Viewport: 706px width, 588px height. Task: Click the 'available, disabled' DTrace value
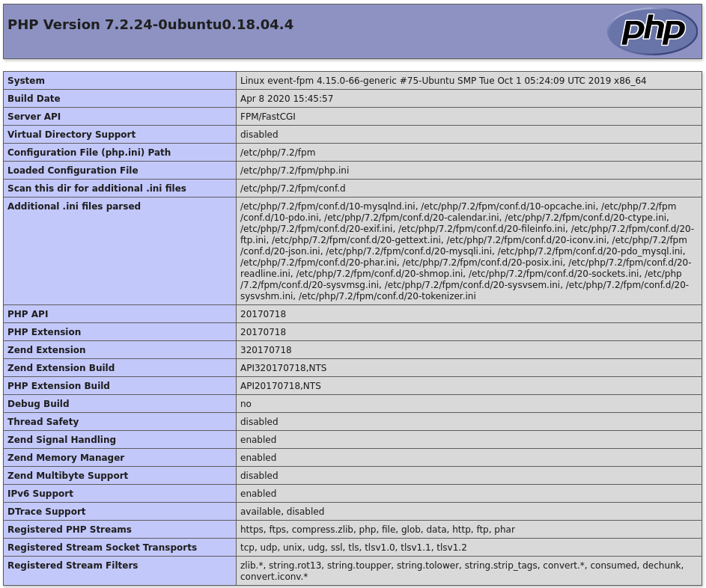point(282,512)
